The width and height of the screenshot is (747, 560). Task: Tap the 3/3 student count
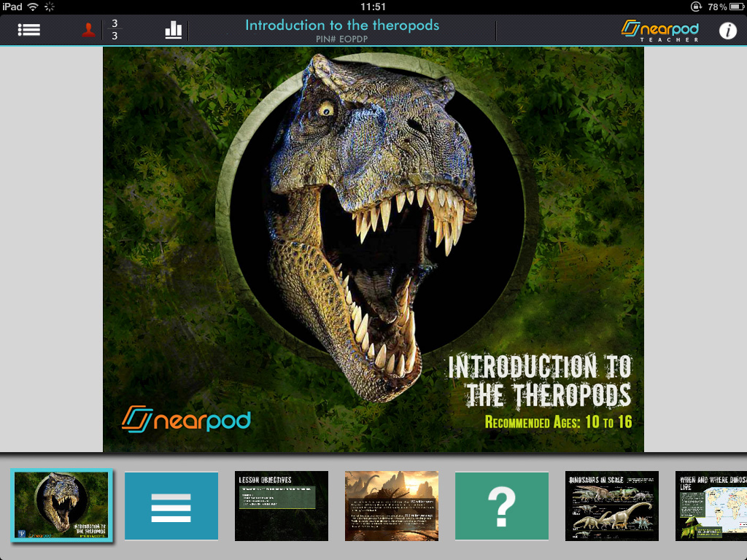tap(115, 30)
